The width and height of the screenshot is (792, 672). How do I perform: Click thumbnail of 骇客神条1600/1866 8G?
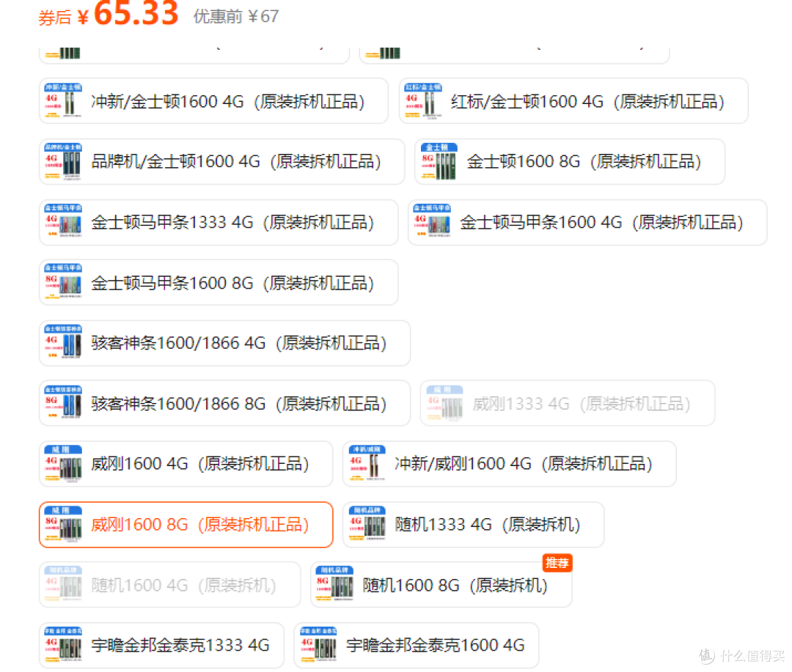point(63,403)
